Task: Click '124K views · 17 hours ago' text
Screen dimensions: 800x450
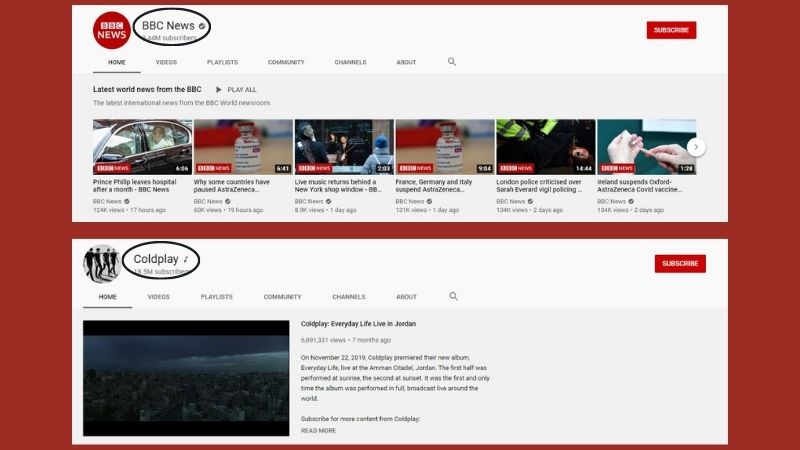Action: (x=129, y=210)
